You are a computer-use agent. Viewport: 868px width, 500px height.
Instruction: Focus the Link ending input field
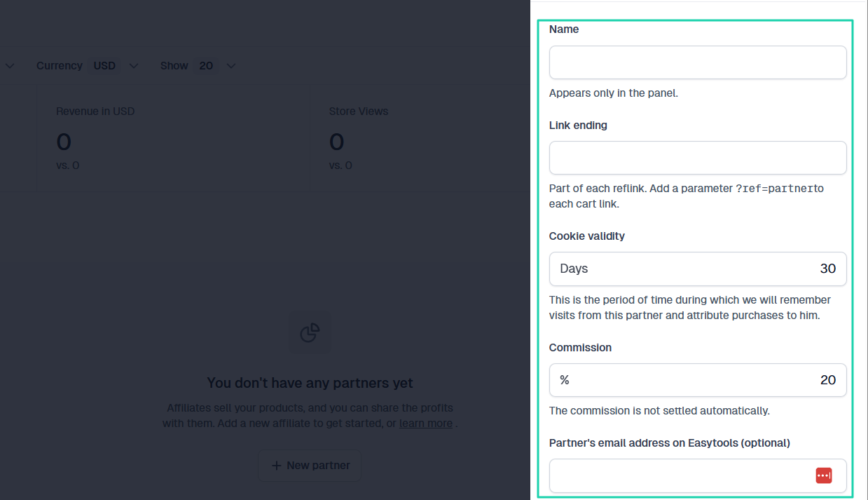[x=698, y=158]
